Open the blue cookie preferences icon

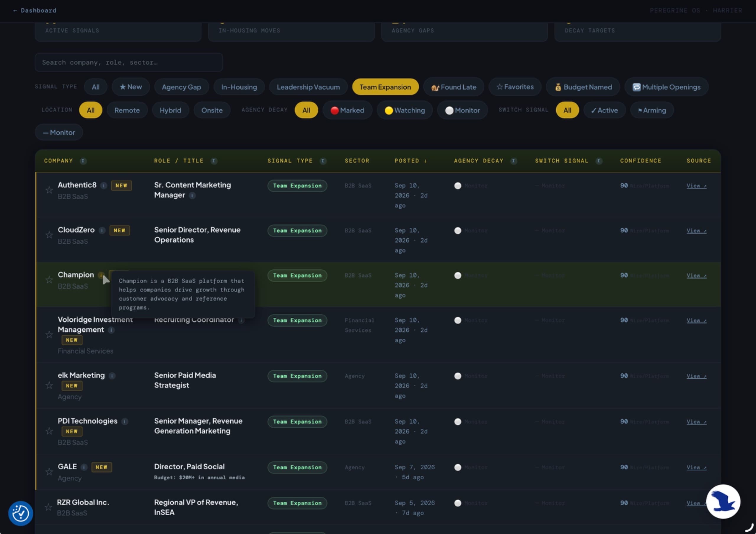point(20,513)
